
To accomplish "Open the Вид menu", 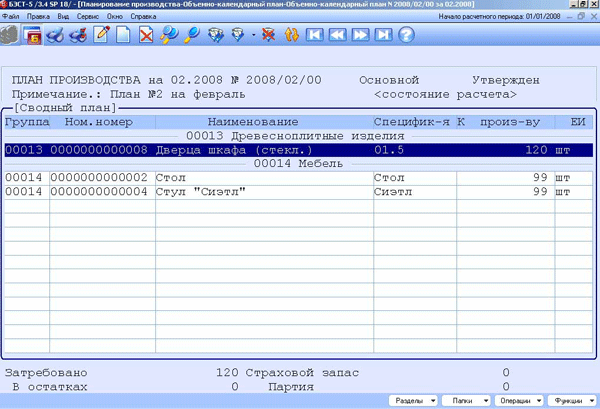I will coord(63,16).
